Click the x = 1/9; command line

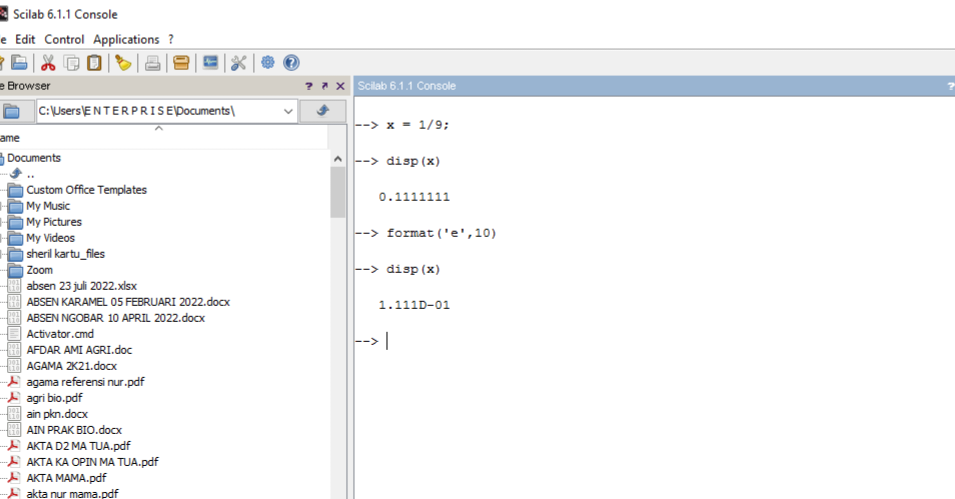tap(418, 125)
